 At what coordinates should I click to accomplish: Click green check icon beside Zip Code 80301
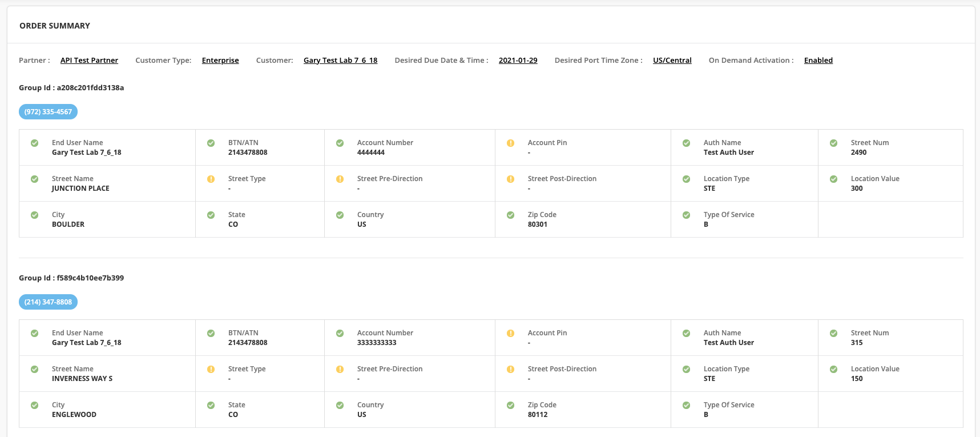[x=510, y=215]
